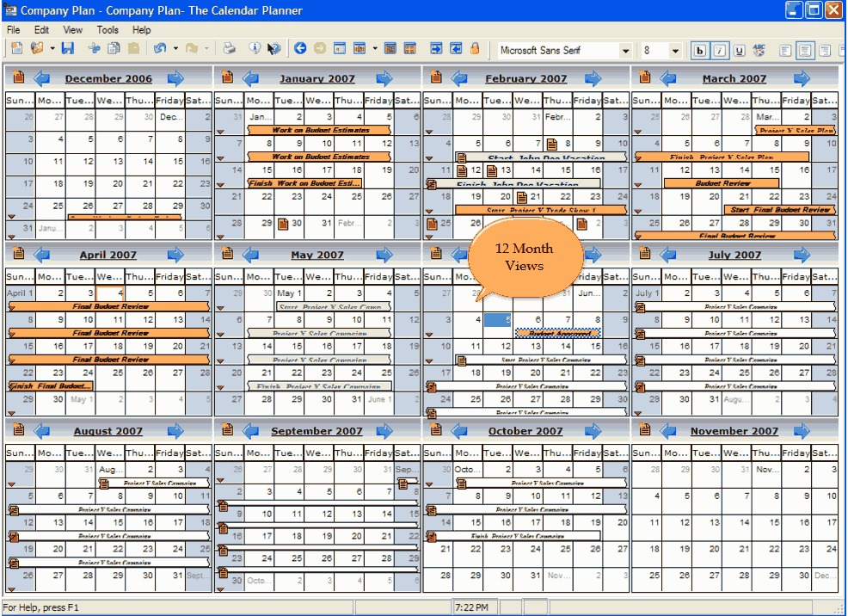Click the month grid view icon
Image resolution: width=848 pixels, height=616 pixels.
coord(390,49)
